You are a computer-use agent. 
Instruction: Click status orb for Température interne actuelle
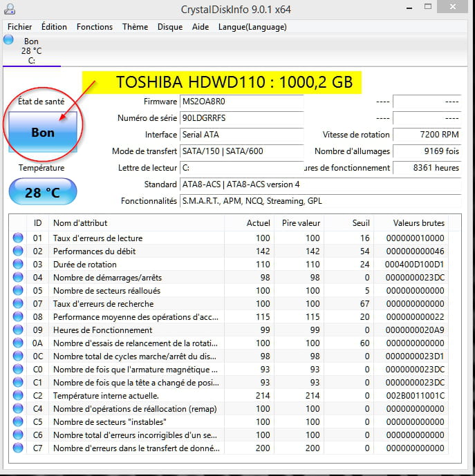[18, 396]
